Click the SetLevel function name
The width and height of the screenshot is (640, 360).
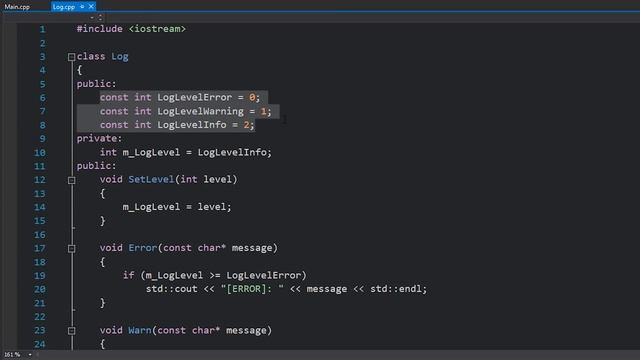[151, 180]
